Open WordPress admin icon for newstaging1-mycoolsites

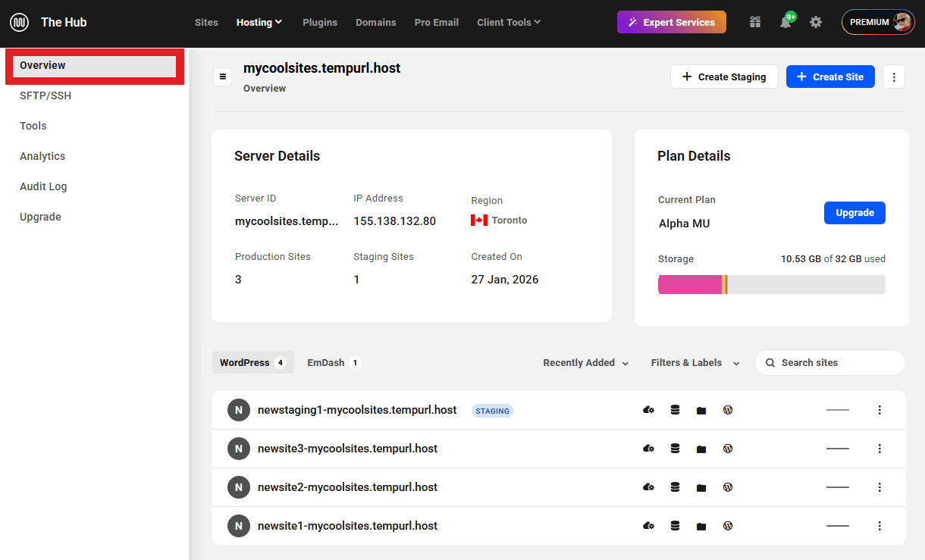click(728, 410)
